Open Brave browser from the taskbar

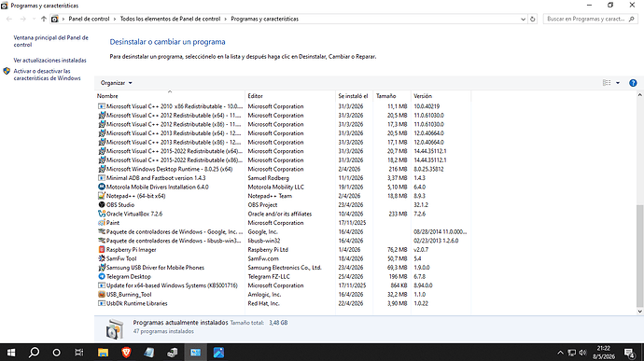[x=126, y=353]
